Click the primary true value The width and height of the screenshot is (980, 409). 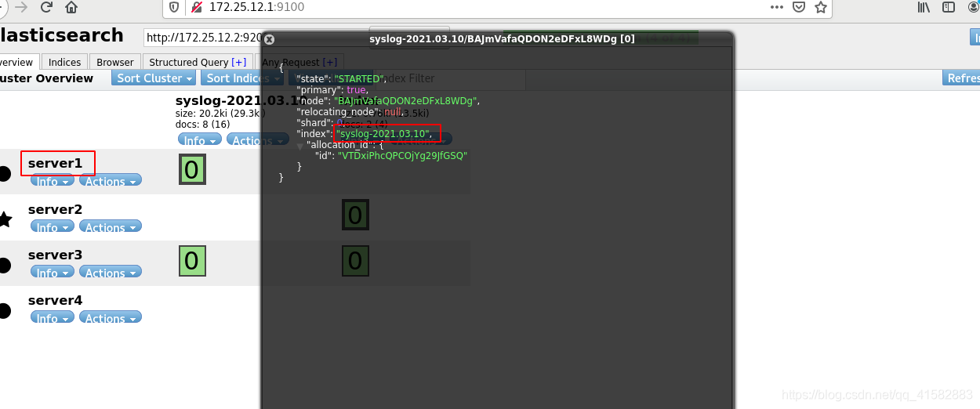[356, 90]
